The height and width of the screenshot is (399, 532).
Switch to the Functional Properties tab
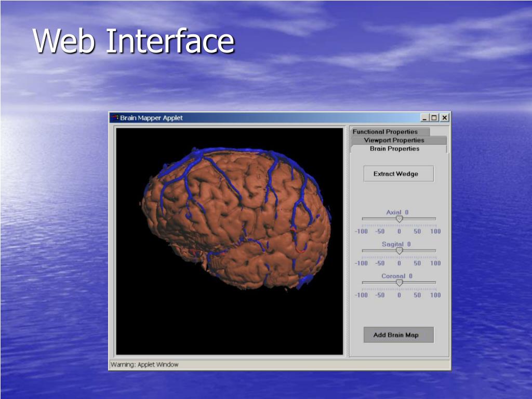[x=390, y=131]
